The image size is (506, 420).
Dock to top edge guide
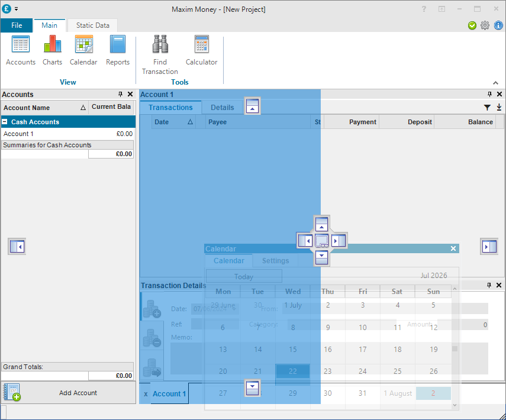(x=252, y=106)
